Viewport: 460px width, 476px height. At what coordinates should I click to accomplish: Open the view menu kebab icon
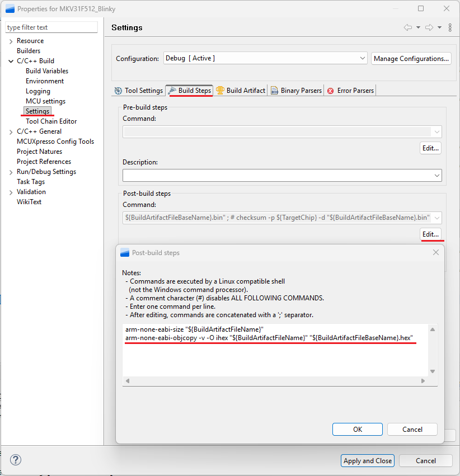pyautogui.click(x=450, y=27)
